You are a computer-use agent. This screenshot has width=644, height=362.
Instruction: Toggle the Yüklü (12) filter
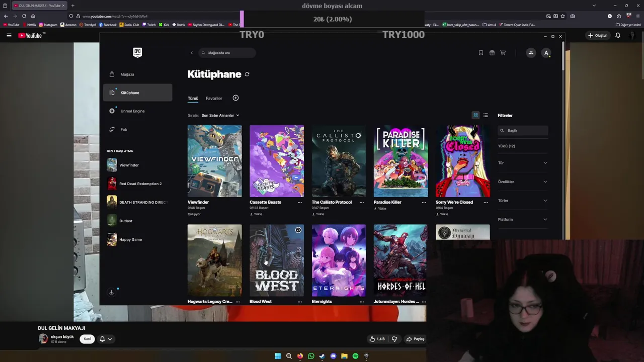pyautogui.click(x=507, y=146)
